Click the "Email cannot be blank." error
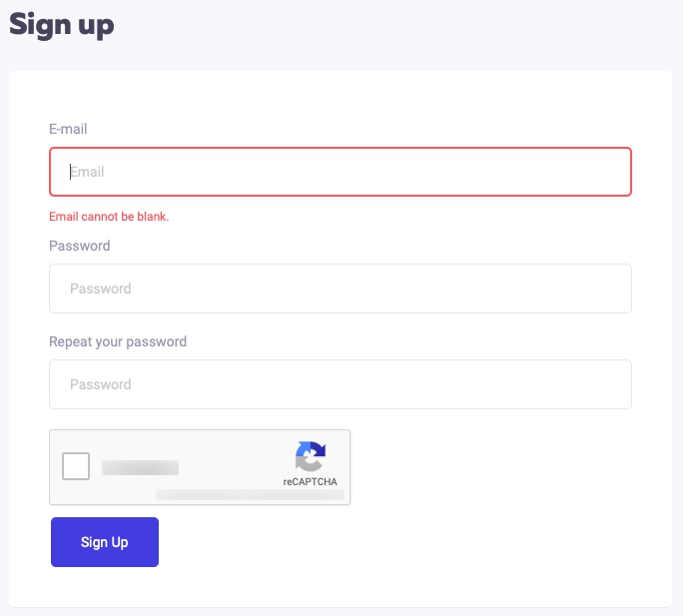Screen dimensions: 683x616 click(x=109, y=217)
